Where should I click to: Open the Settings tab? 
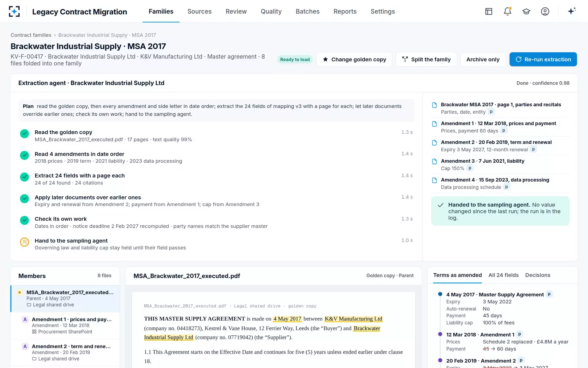[383, 11]
